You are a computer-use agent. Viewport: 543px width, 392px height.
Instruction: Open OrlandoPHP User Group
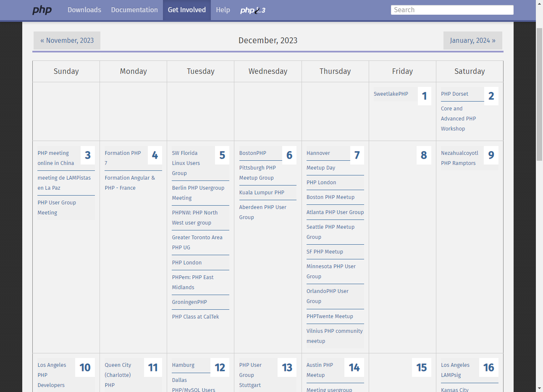[328, 296]
